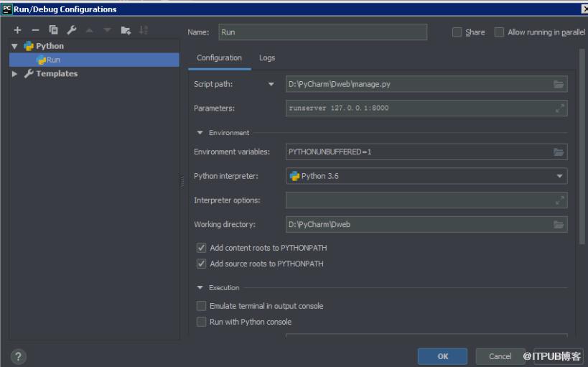Image resolution: width=588 pixels, height=367 pixels.
Task: Click the PyCharm icon in title bar
Action: [x=6, y=9]
